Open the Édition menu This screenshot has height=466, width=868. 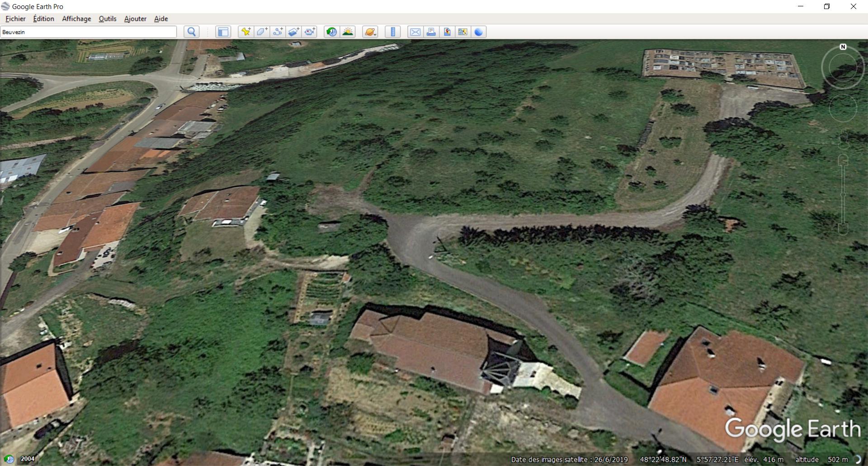(43, 19)
